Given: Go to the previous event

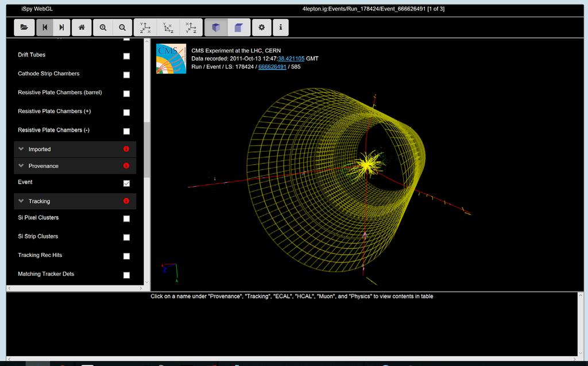Looking at the screenshot, I should 45,28.
